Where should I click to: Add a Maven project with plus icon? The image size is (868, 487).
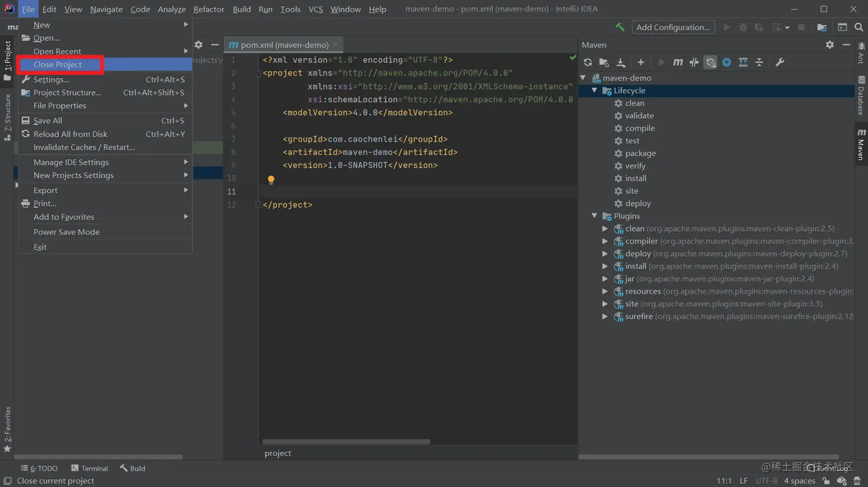[641, 62]
